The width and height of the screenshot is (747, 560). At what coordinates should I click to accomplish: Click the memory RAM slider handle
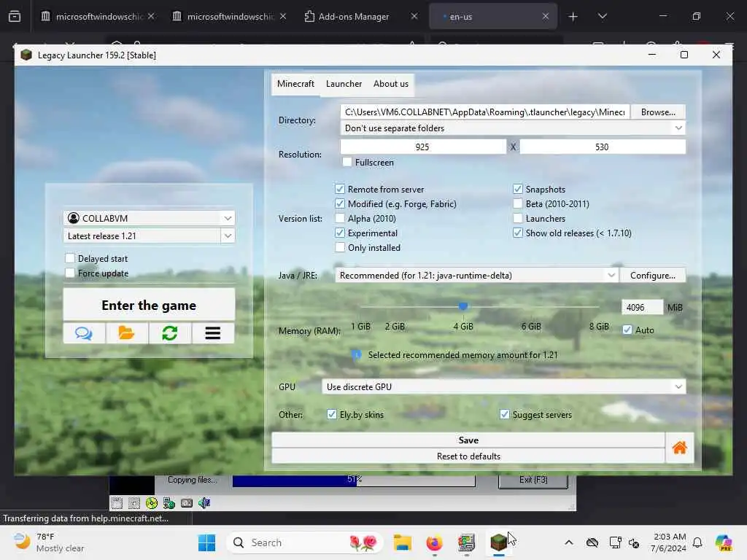click(463, 307)
